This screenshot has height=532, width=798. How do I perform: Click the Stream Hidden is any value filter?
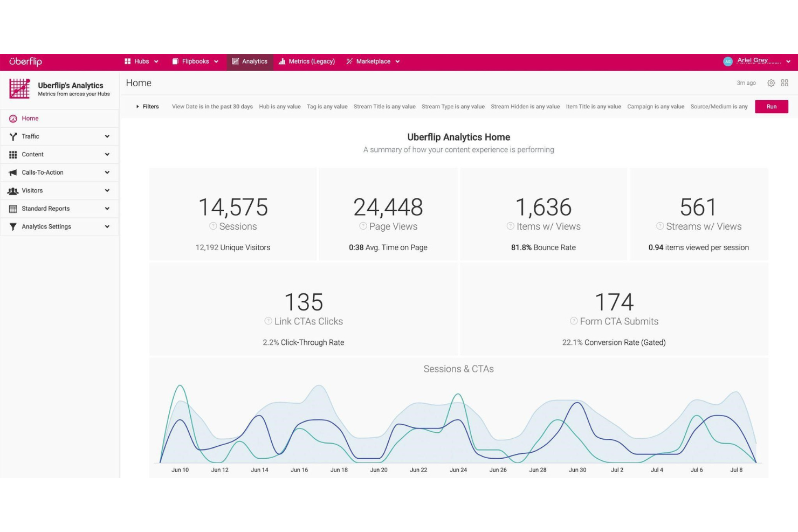(x=525, y=107)
